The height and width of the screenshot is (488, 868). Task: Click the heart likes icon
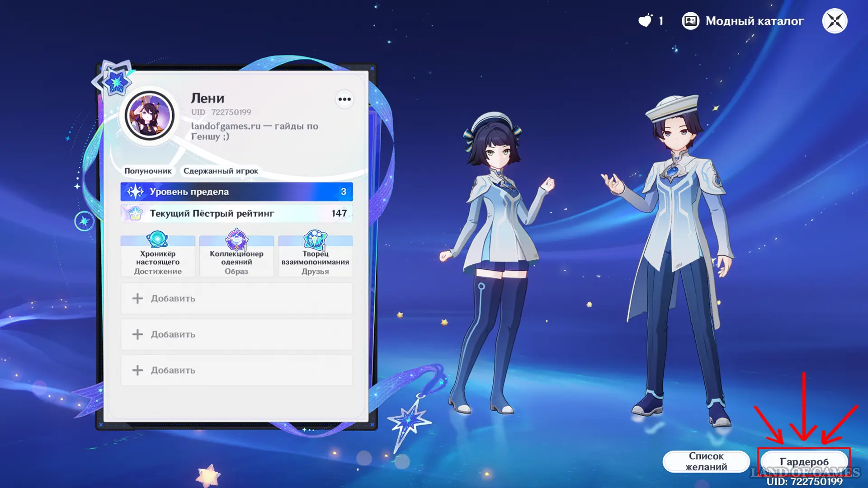pos(645,21)
